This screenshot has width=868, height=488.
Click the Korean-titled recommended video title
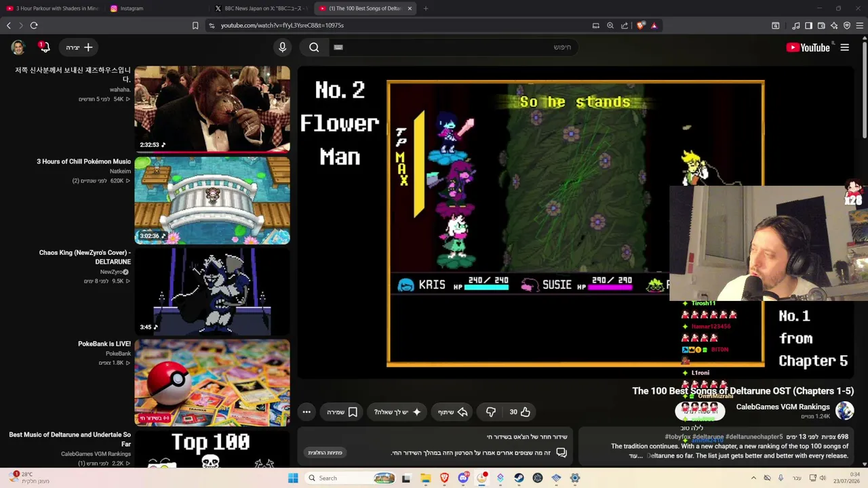[73, 75]
